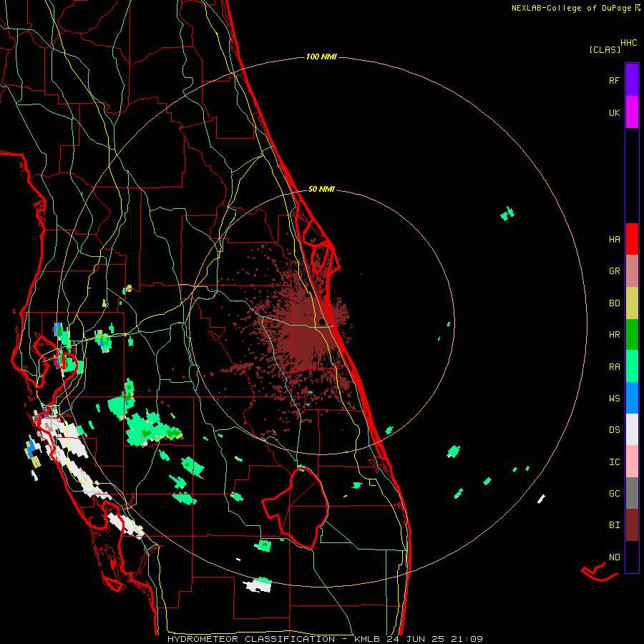644x644 pixels.
Task: Click the HA legend label
Action: tap(614, 240)
